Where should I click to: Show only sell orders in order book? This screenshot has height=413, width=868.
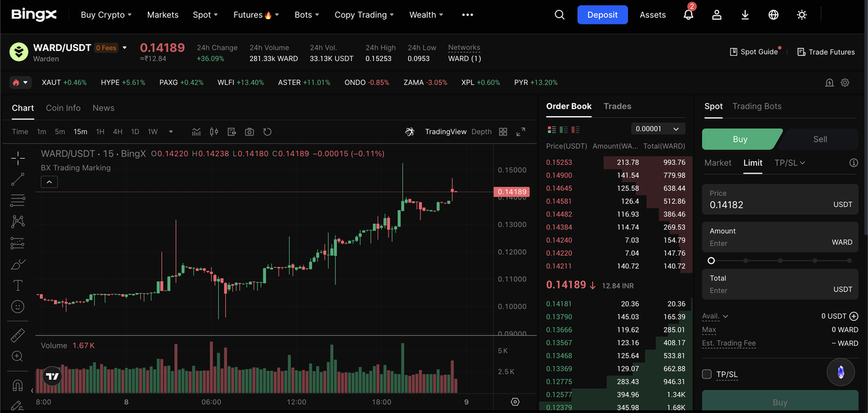point(577,129)
